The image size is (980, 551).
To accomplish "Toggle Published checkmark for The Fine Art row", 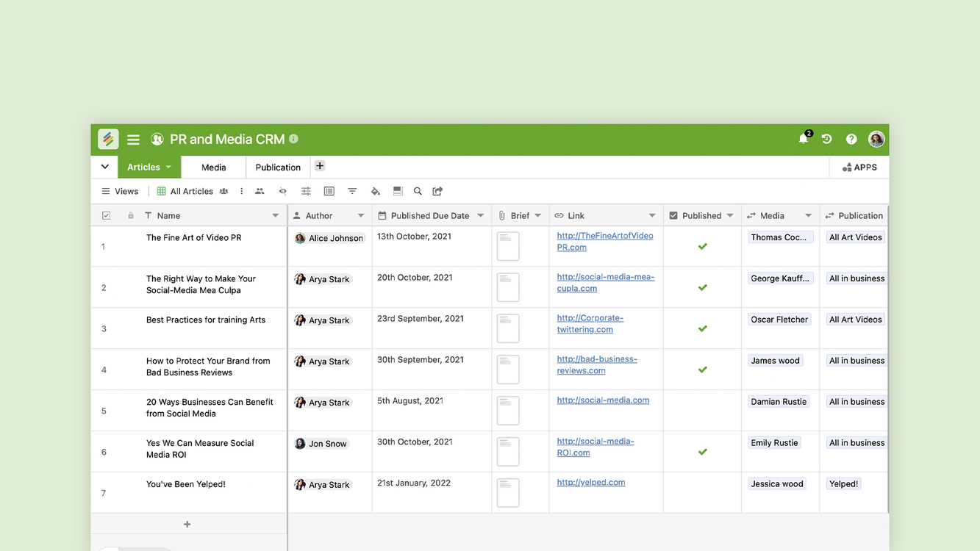I will coord(702,246).
